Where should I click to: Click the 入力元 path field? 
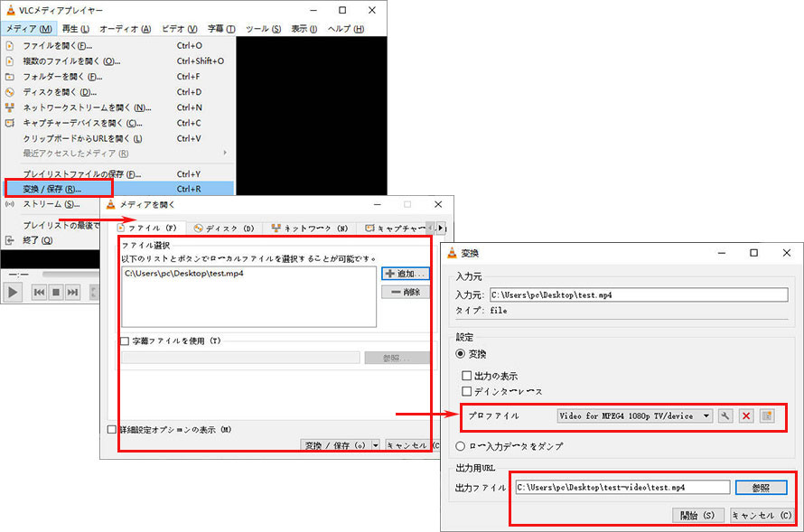[x=639, y=294]
